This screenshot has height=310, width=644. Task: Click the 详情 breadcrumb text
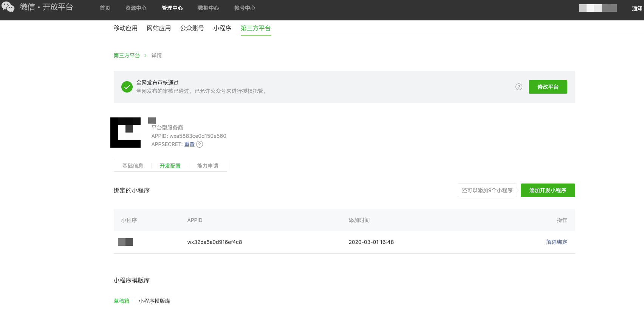pyautogui.click(x=157, y=56)
